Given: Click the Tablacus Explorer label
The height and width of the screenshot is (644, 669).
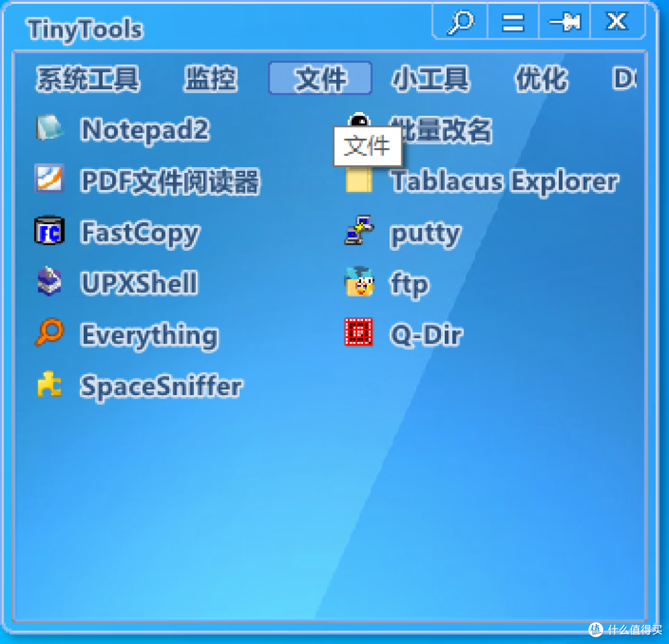Looking at the screenshot, I should 505,181.
